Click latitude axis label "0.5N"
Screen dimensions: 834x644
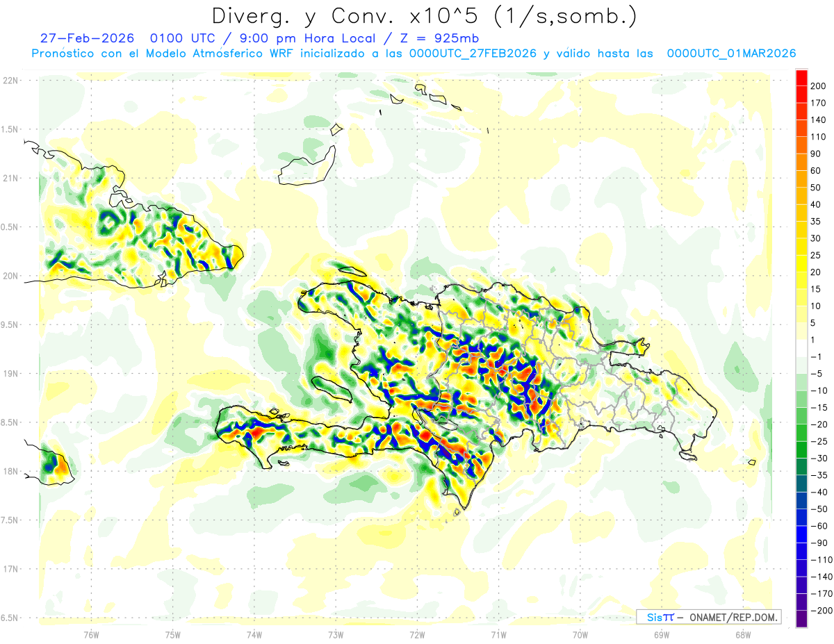10,227
